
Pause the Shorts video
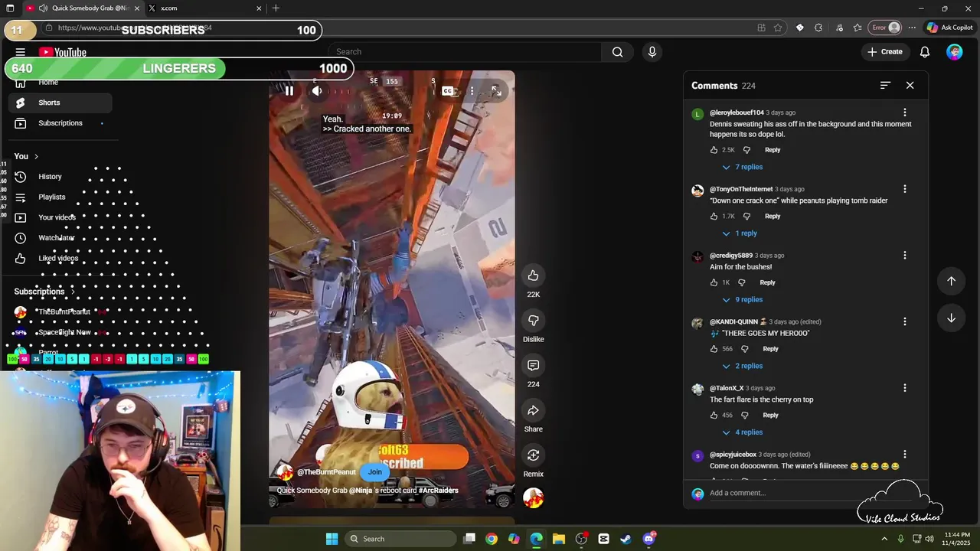tap(289, 91)
